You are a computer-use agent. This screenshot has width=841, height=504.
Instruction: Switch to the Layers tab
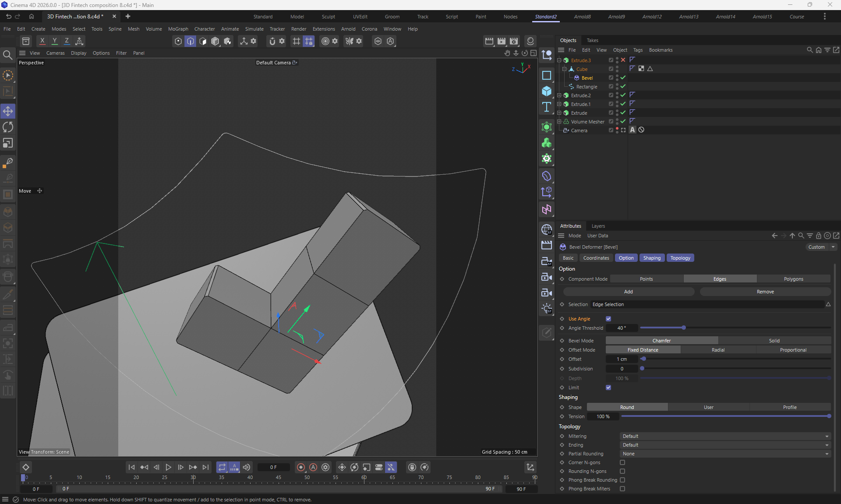[598, 226]
